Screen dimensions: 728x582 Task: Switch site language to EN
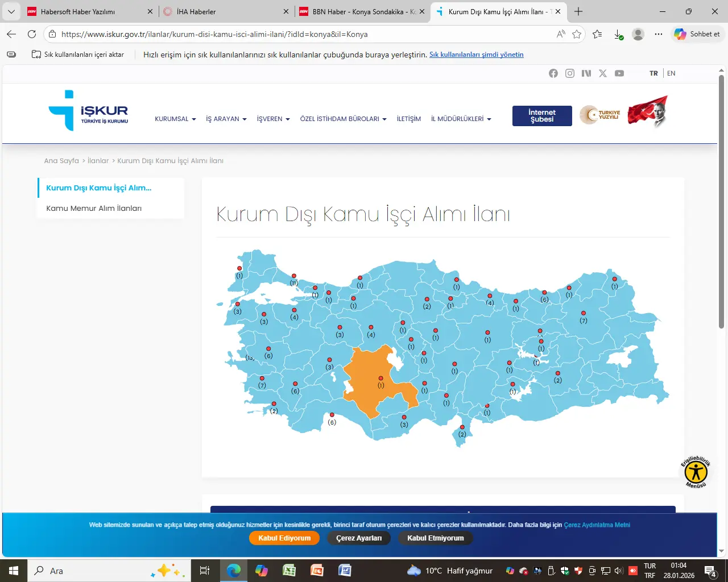[x=671, y=73]
